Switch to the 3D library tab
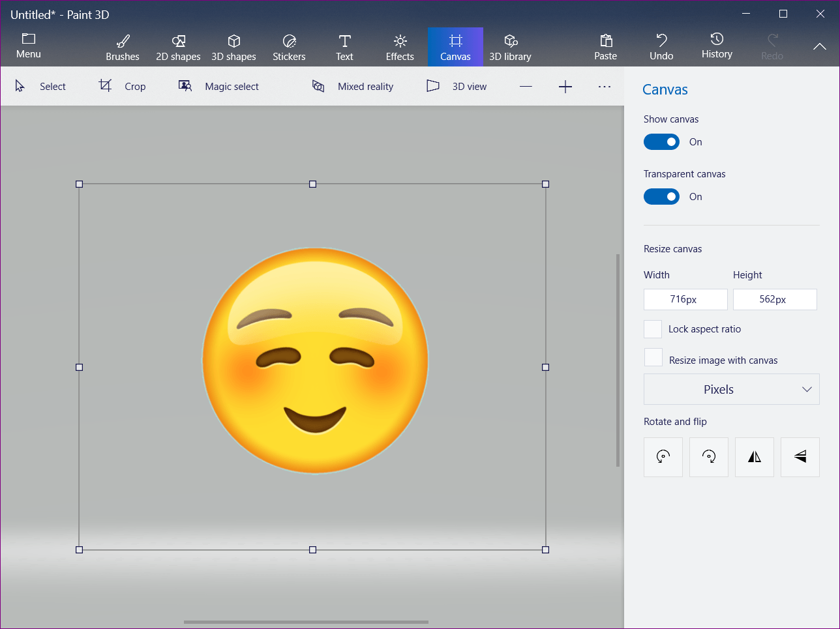This screenshot has width=840, height=629. (510, 47)
